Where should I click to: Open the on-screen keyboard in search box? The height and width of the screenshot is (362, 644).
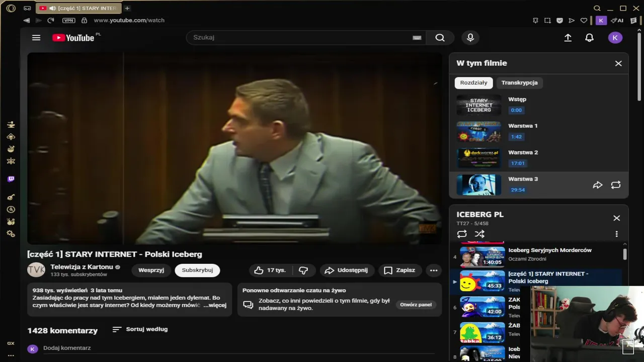[417, 38]
